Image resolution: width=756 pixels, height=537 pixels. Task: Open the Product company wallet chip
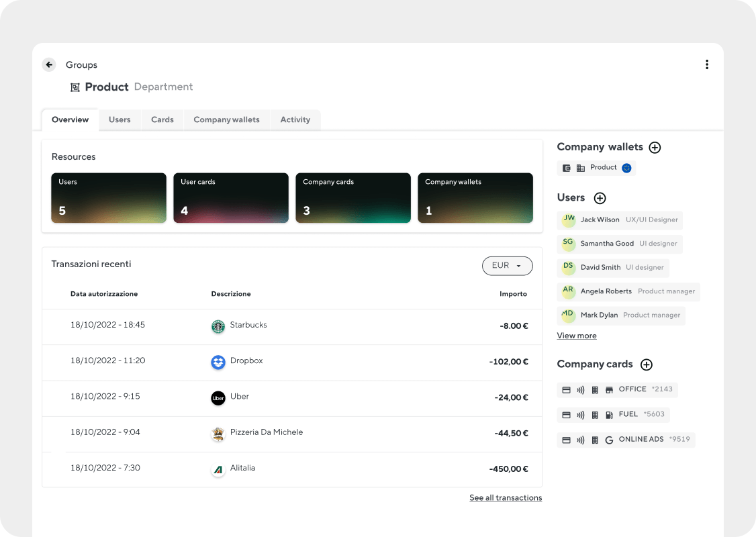[x=596, y=168]
